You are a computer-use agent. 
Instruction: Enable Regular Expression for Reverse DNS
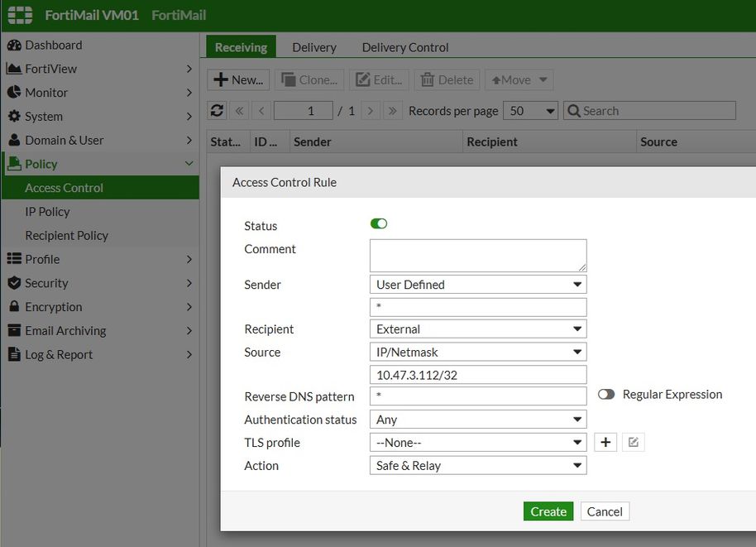(x=606, y=395)
